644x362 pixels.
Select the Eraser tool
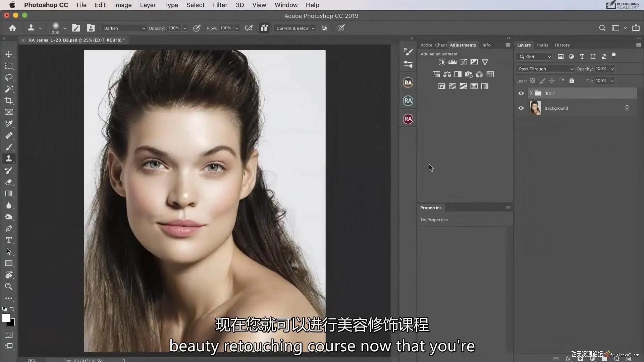9,182
